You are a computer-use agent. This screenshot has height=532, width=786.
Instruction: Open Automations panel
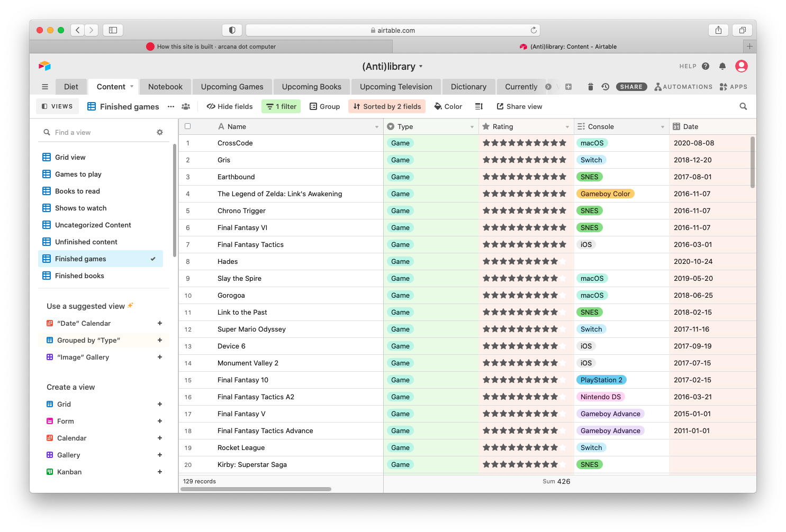click(x=683, y=87)
